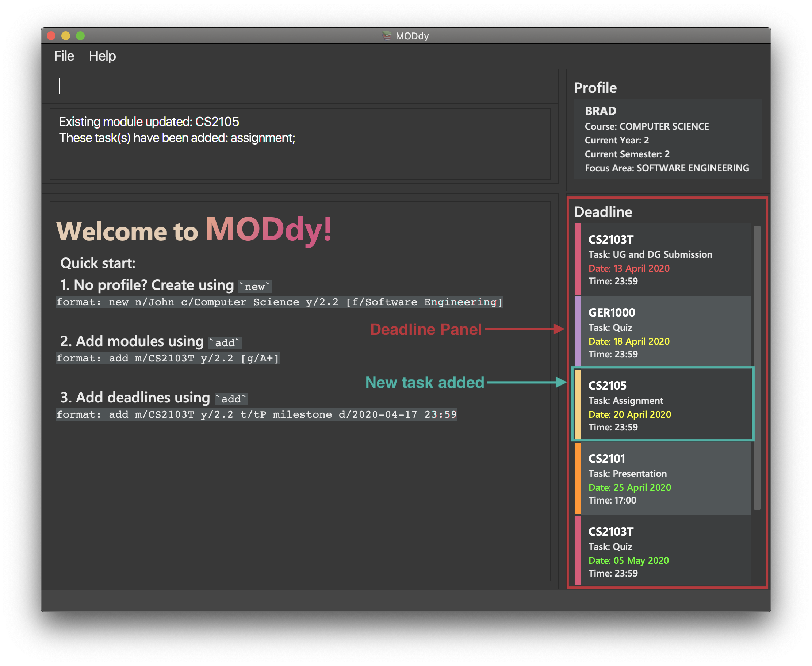Image resolution: width=812 pixels, height=666 pixels.
Task: Click the profile name BRAD
Action: pyautogui.click(x=601, y=111)
